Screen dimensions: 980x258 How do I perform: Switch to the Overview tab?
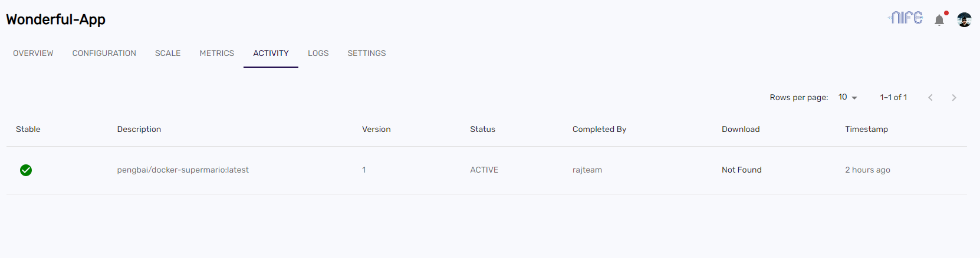(33, 53)
